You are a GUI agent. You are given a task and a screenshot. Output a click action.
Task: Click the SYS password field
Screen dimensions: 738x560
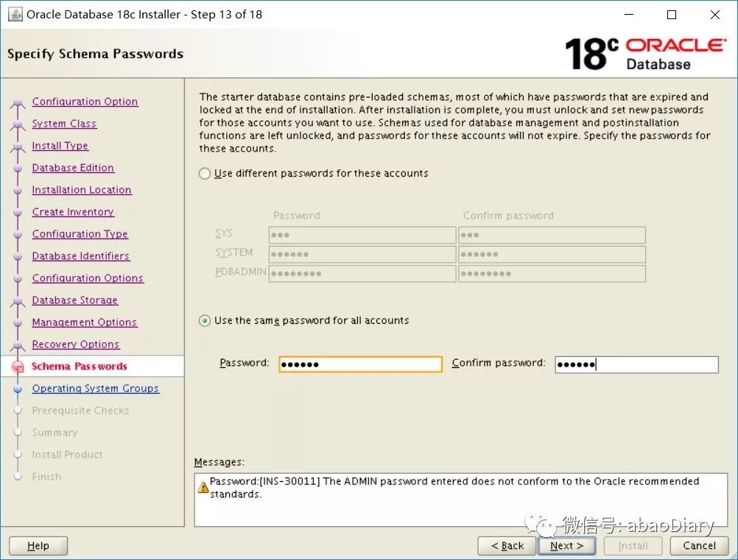[362, 235]
